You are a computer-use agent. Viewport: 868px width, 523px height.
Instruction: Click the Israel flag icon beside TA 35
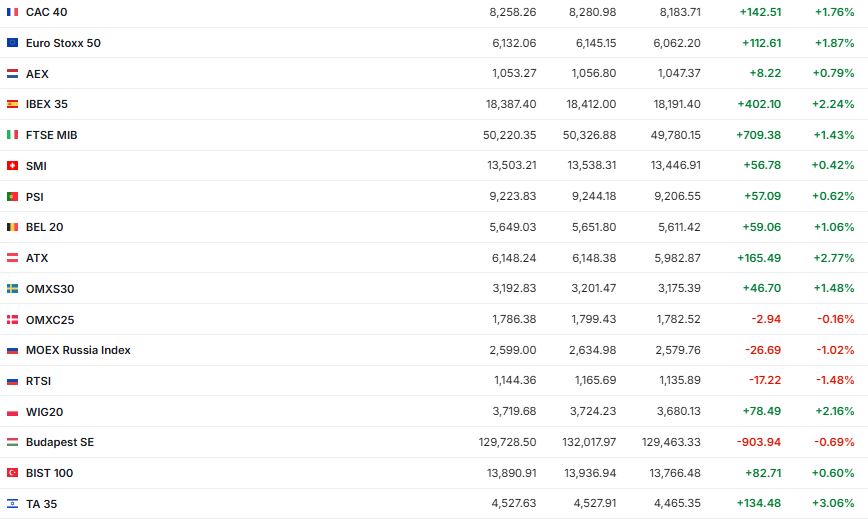pos(12,504)
